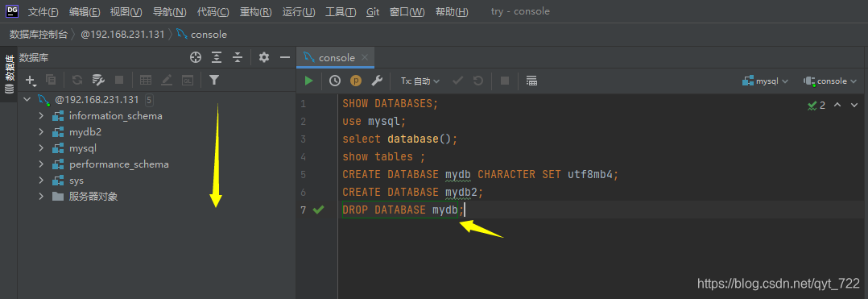Close the console tab
The width and height of the screenshot is (868, 299).
(364, 57)
